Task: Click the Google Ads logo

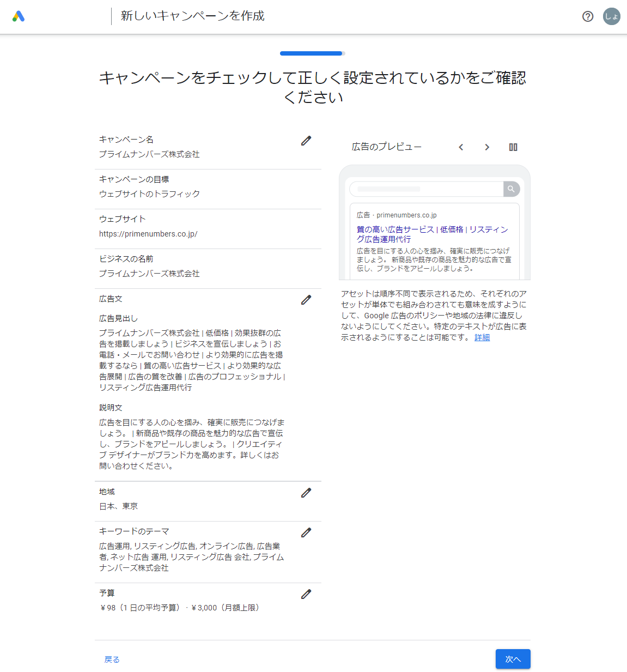Action: (19, 16)
